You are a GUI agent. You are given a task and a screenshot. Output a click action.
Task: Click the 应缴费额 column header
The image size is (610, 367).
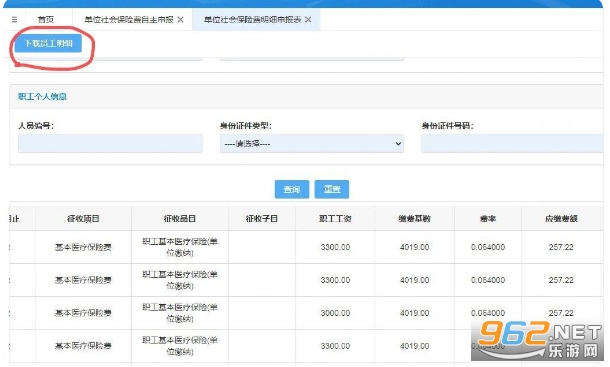[x=561, y=219]
